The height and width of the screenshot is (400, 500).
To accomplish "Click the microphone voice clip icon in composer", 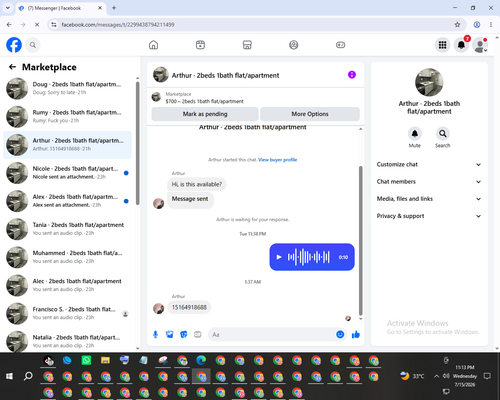I will (155, 334).
